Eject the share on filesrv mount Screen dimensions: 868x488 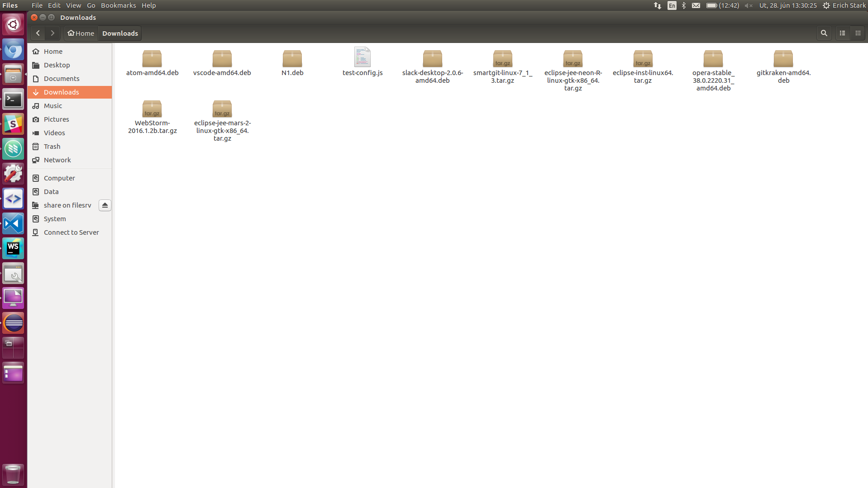105,205
